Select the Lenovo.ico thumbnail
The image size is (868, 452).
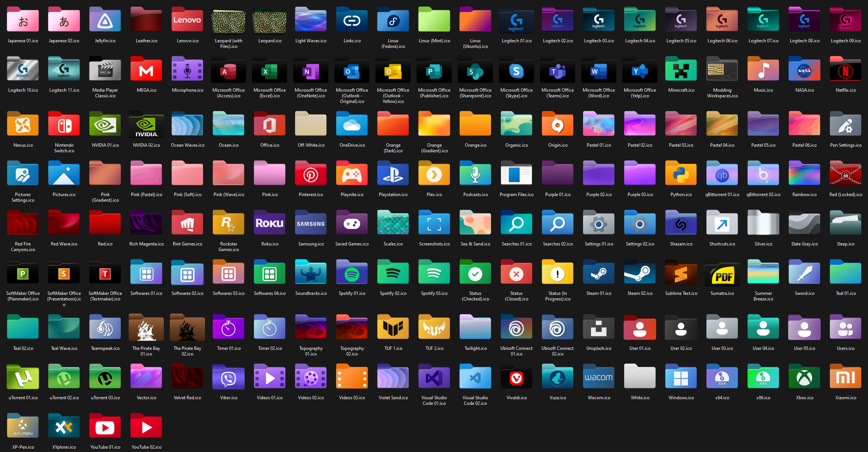click(x=187, y=21)
